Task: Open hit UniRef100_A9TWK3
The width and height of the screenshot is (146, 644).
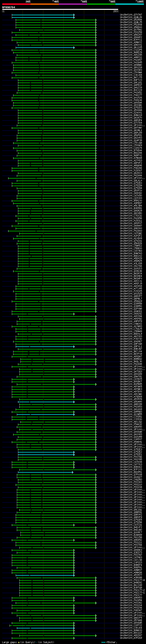Action: pyautogui.click(x=131, y=389)
